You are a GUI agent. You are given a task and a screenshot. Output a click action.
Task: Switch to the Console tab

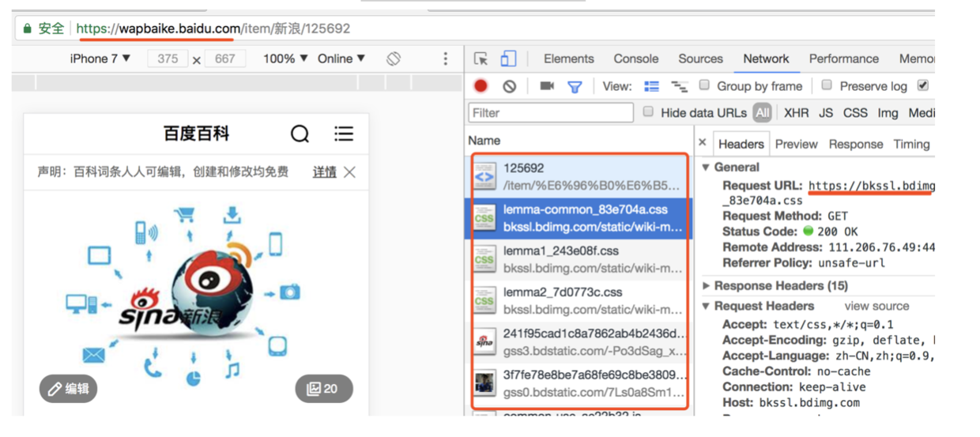(635, 58)
